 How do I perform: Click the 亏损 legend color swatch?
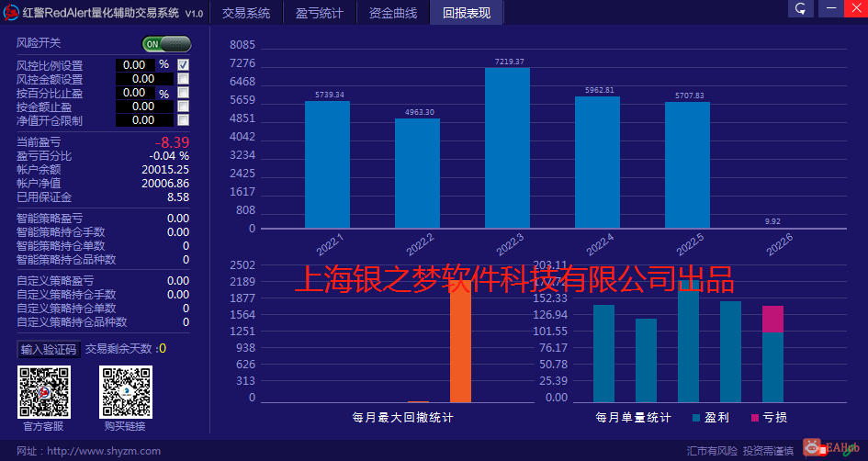tap(755, 418)
